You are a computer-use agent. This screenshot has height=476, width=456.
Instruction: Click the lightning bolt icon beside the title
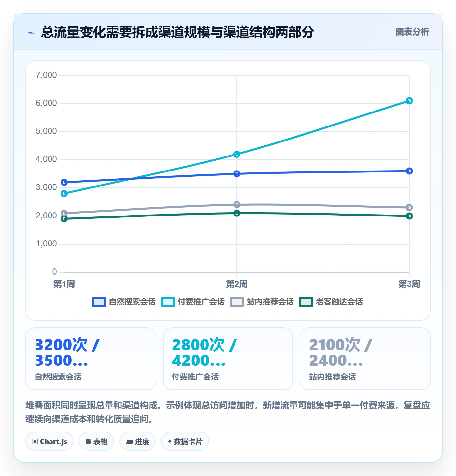pos(31,32)
